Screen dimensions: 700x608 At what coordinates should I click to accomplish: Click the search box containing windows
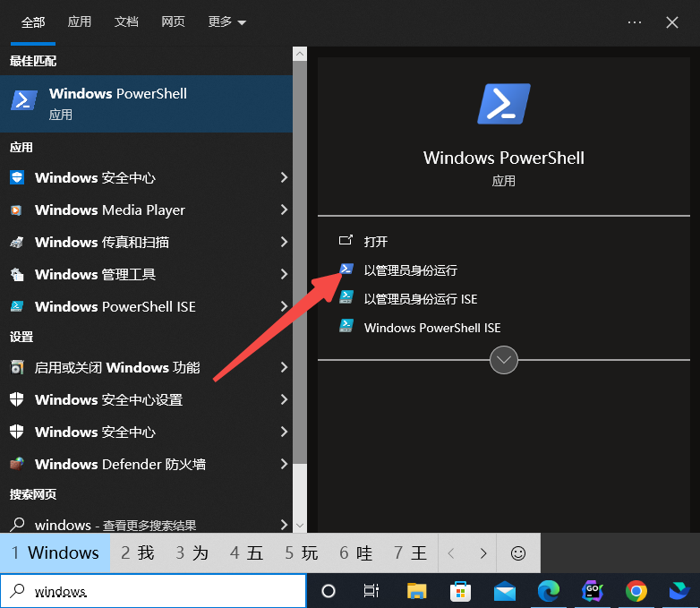pyautogui.click(x=153, y=591)
